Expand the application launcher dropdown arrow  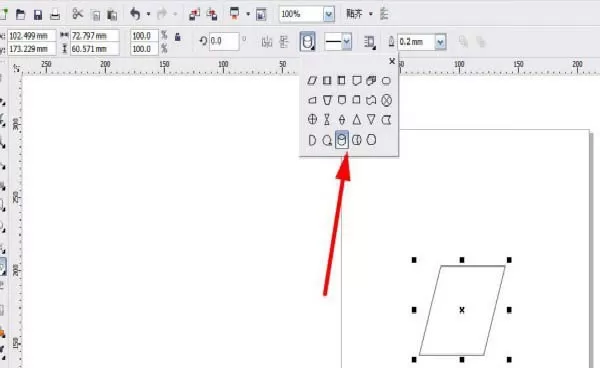click(x=248, y=14)
